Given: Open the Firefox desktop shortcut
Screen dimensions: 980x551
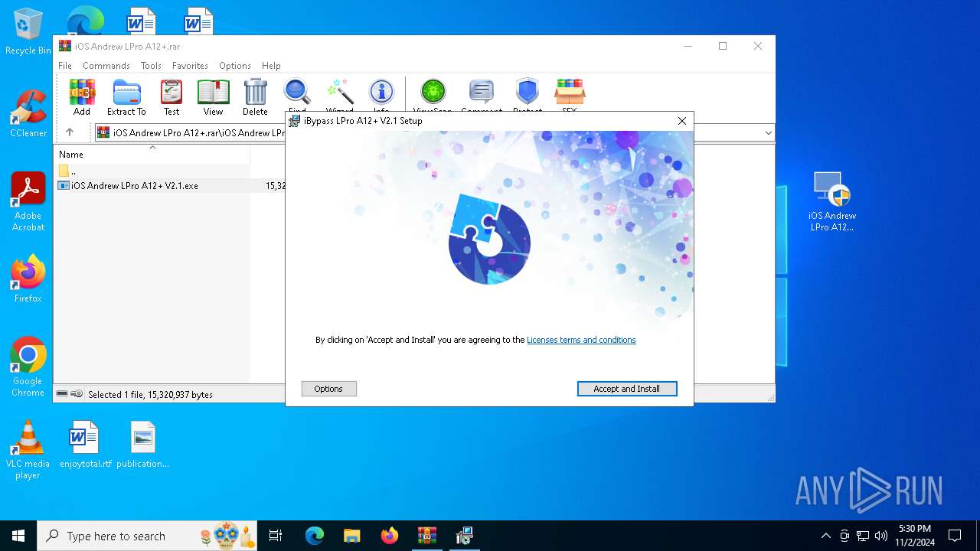Looking at the screenshot, I should pos(28,279).
